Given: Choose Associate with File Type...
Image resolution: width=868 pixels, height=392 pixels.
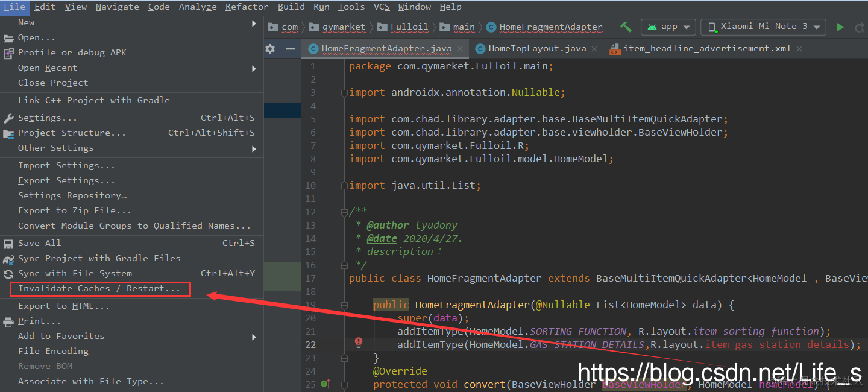Looking at the screenshot, I should click(91, 382).
